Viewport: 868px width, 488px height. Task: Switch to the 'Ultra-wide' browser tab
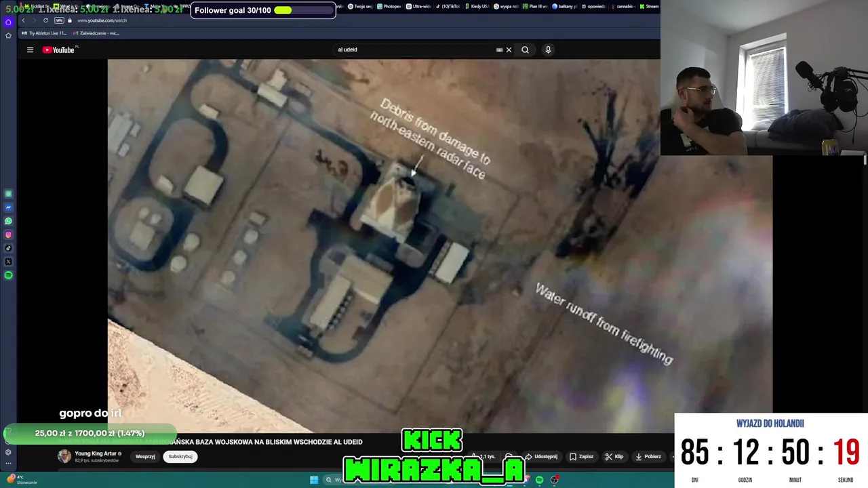tap(419, 6)
